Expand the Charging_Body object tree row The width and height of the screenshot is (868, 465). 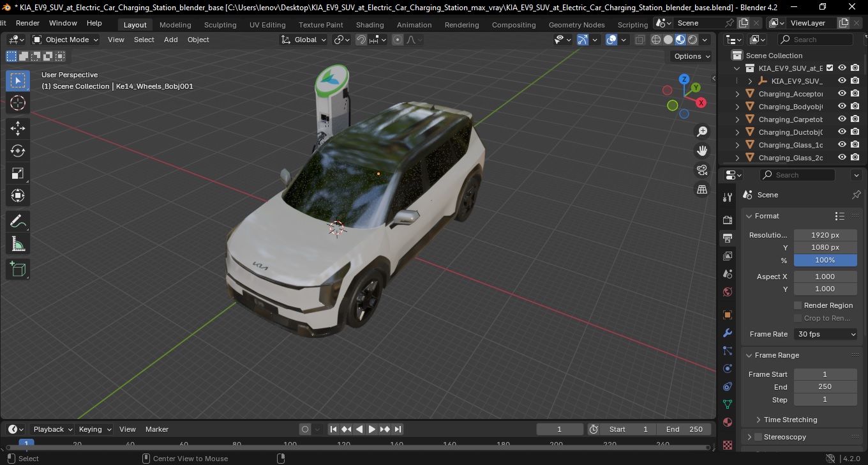click(x=738, y=107)
